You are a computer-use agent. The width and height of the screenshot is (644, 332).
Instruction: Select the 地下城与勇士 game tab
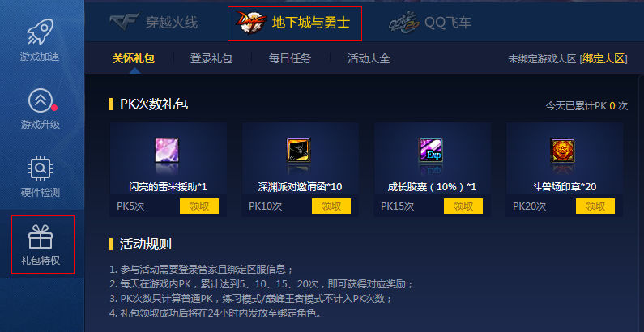click(295, 23)
